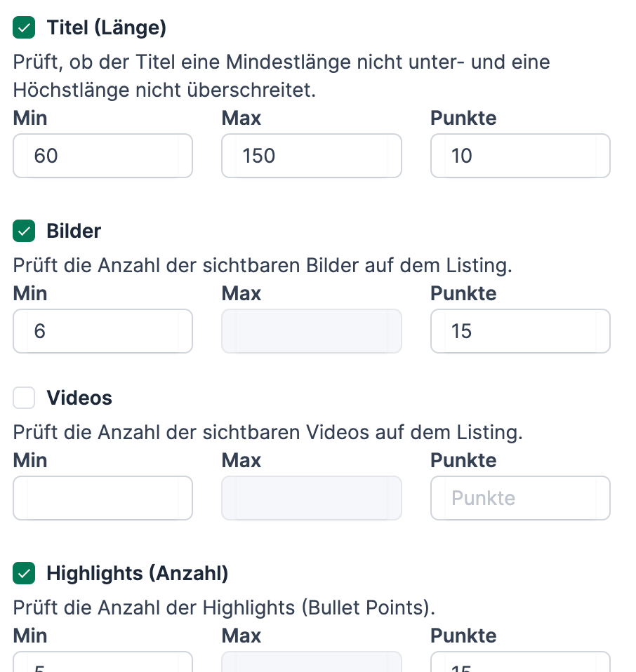This screenshot has height=672, width=636.
Task: Select the Highlights Punkte input field
Action: [519, 663]
